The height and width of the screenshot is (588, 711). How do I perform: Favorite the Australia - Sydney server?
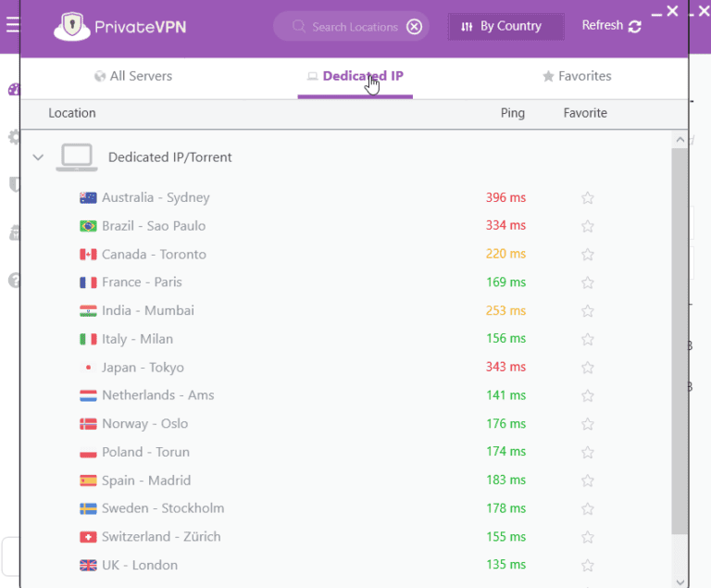tap(587, 197)
